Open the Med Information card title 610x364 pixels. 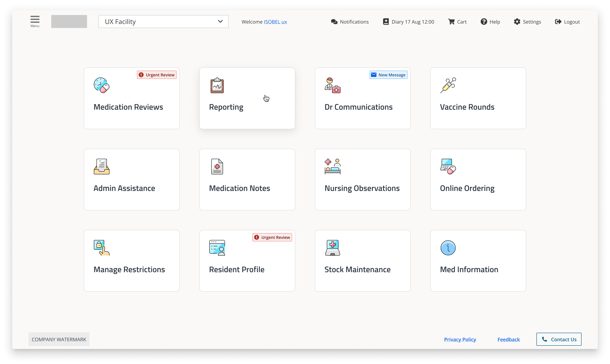469,269
